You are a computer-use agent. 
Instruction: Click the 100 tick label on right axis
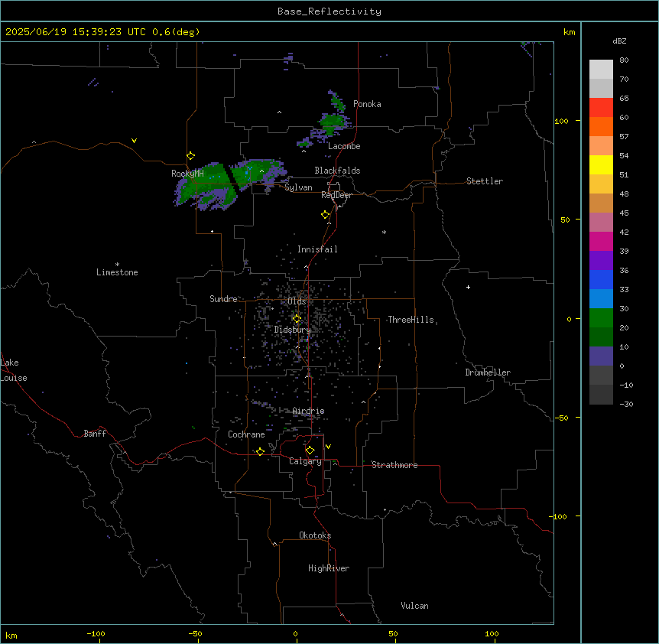(x=561, y=121)
